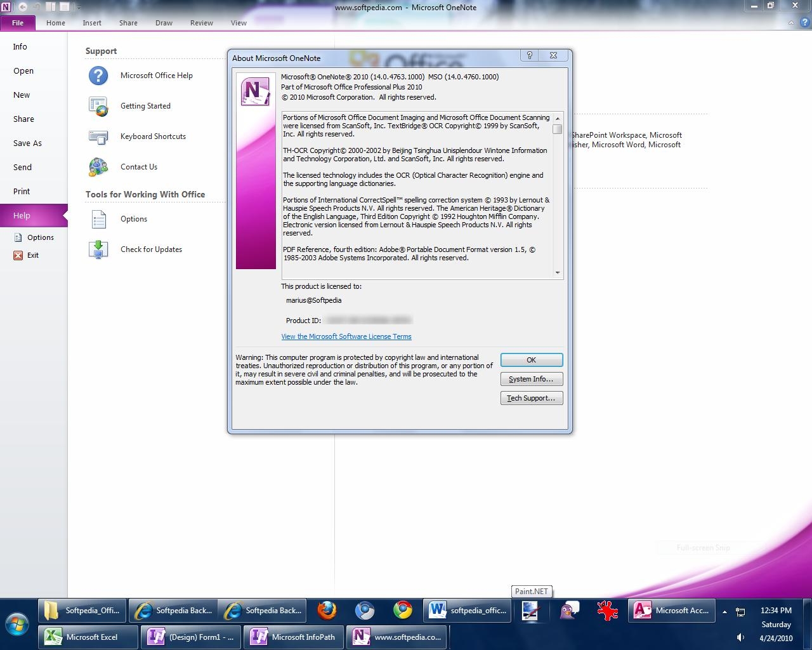This screenshot has width=812, height=650.
Task: Open Google Chrome from the taskbar
Action: coord(402,611)
